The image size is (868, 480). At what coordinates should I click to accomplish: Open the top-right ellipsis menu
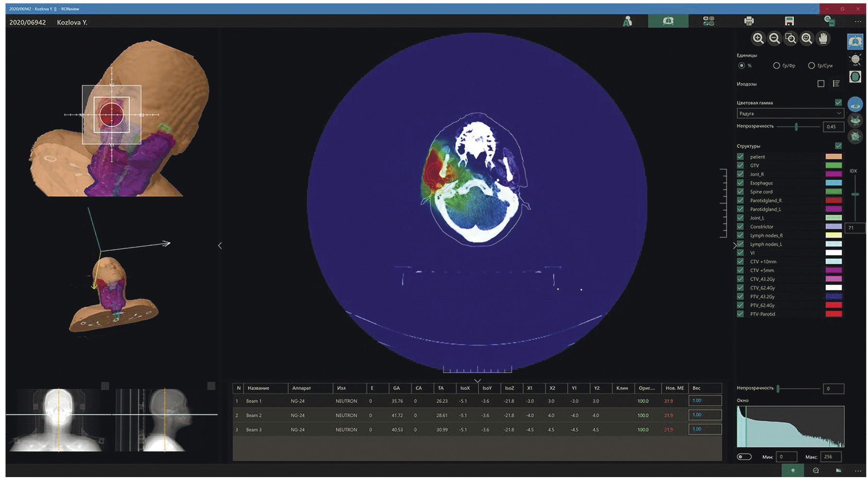click(x=858, y=21)
